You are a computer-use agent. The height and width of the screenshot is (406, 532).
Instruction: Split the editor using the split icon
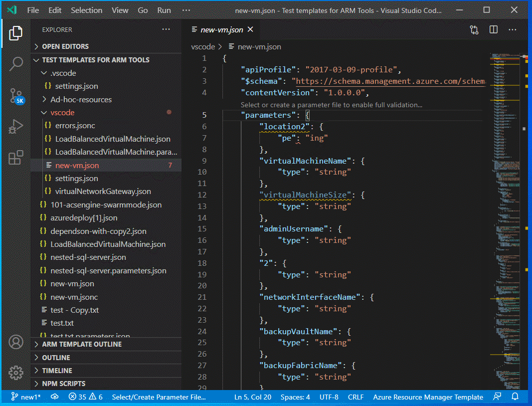click(493, 29)
